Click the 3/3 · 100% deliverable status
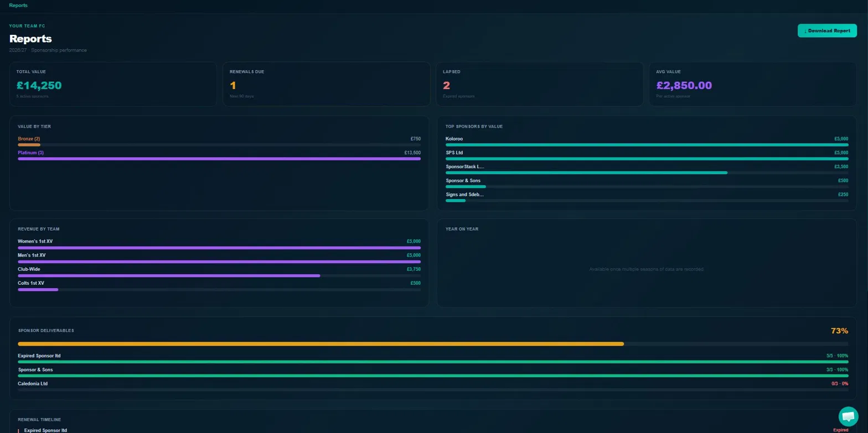 tap(837, 369)
